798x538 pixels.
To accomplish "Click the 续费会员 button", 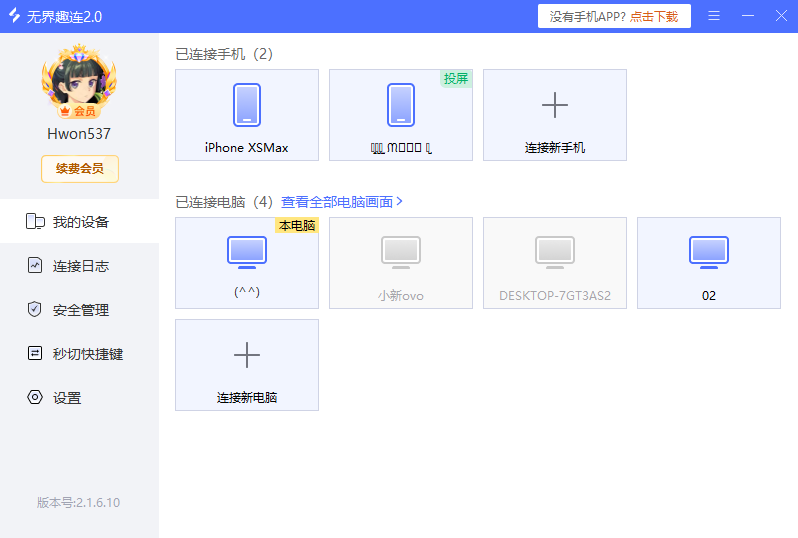I will tap(80, 169).
